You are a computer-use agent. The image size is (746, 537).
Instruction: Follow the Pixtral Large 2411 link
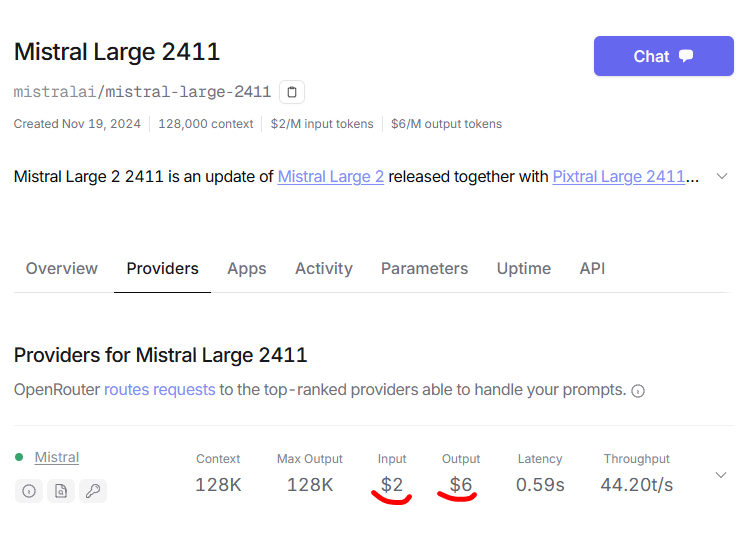coord(618,176)
